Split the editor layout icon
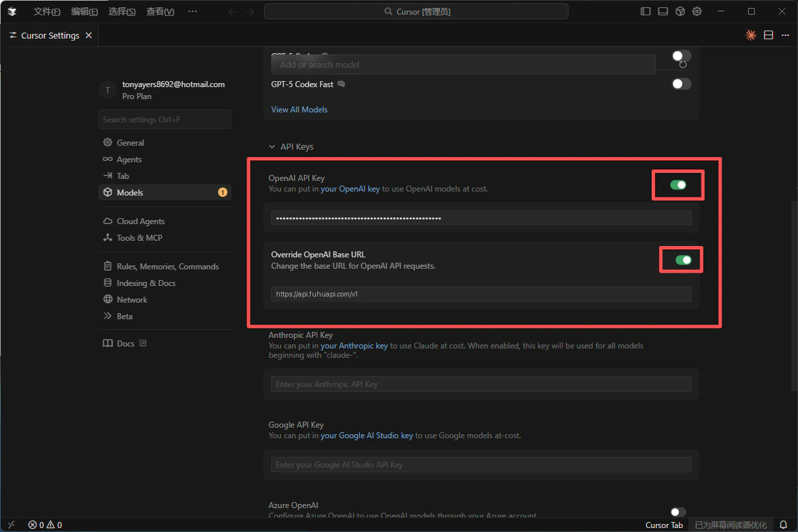Image resolution: width=798 pixels, height=532 pixels. coord(768,35)
